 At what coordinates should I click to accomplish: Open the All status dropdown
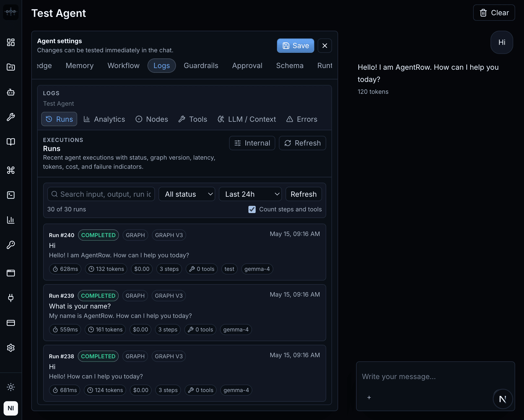tap(187, 194)
